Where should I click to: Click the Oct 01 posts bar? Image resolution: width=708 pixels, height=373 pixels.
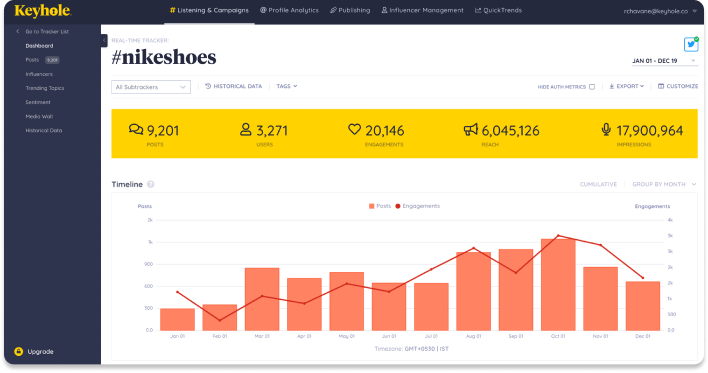(x=558, y=284)
